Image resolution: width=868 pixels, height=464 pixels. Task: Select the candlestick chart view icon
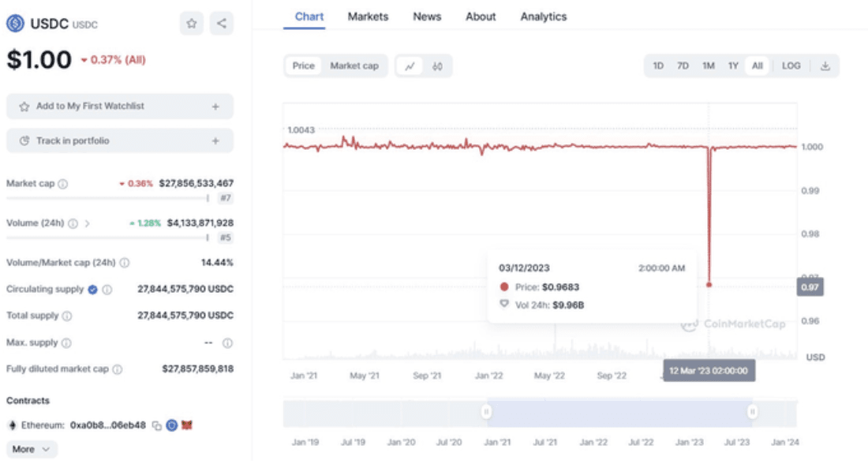click(x=437, y=65)
